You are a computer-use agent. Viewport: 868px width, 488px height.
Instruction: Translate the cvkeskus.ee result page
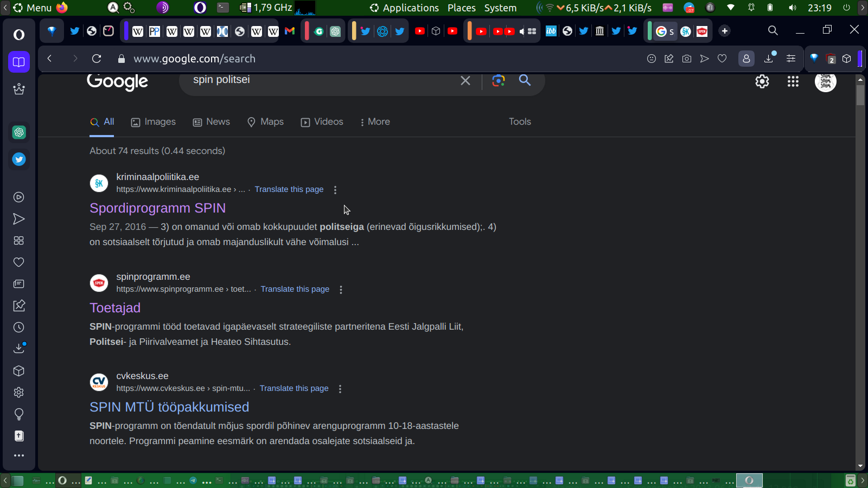point(294,388)
